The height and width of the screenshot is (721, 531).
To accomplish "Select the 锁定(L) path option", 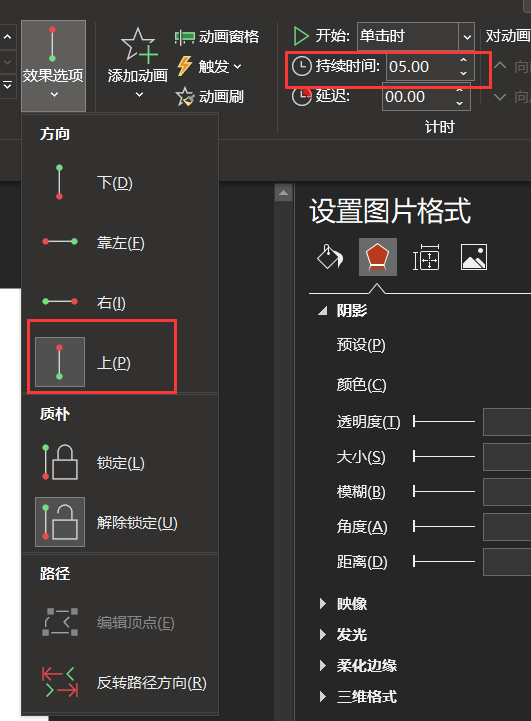I will pyautogui.click(x=120, y=463).
